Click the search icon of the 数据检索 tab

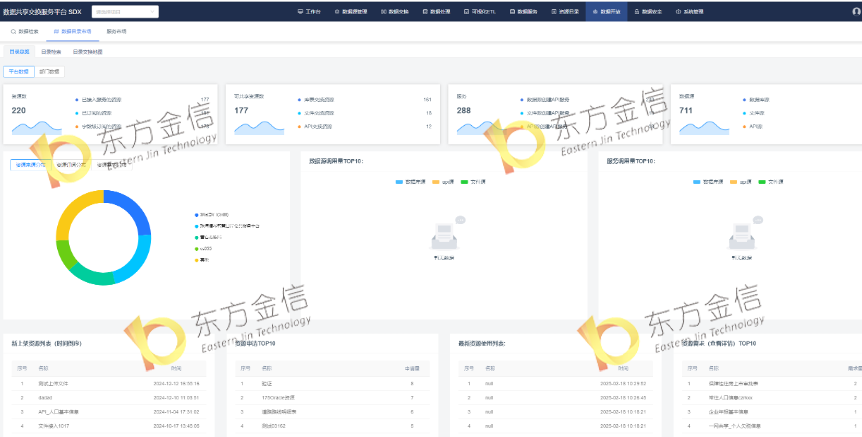13,32
